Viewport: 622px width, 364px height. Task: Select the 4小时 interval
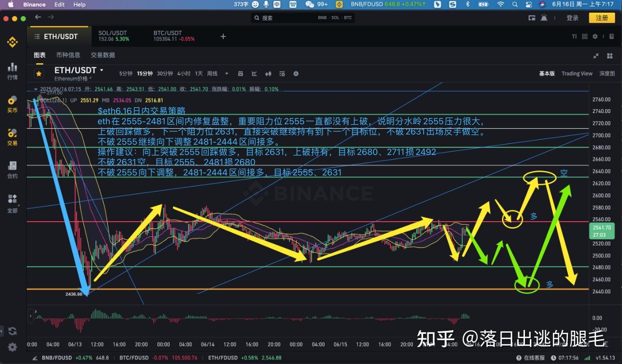click(x=184, y=74)
